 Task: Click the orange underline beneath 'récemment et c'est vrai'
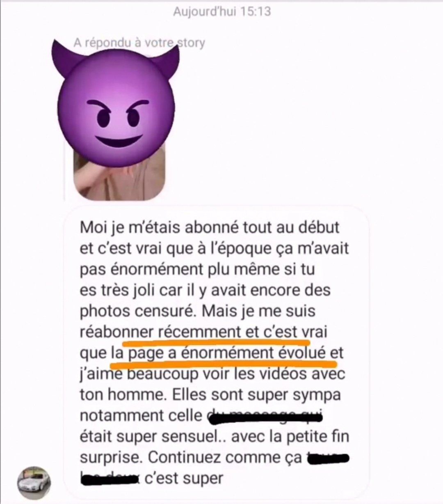(216, 339)
